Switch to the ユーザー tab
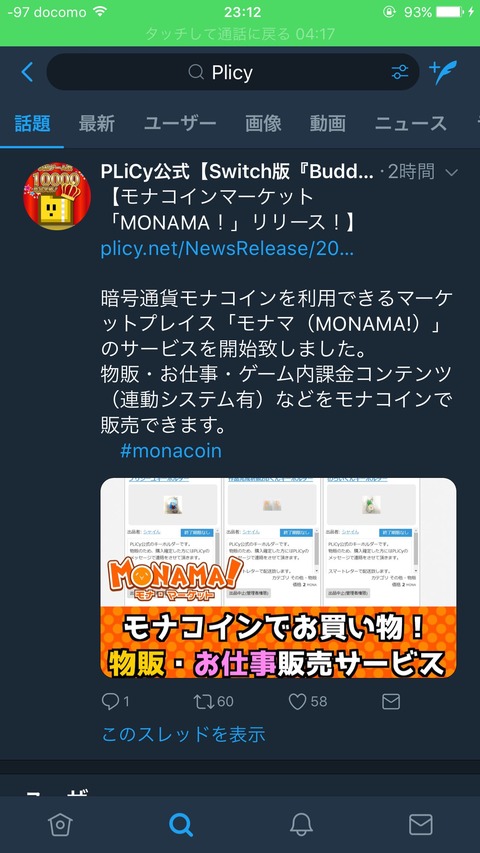This screenshot has height=853, width=480. [180, 123]
